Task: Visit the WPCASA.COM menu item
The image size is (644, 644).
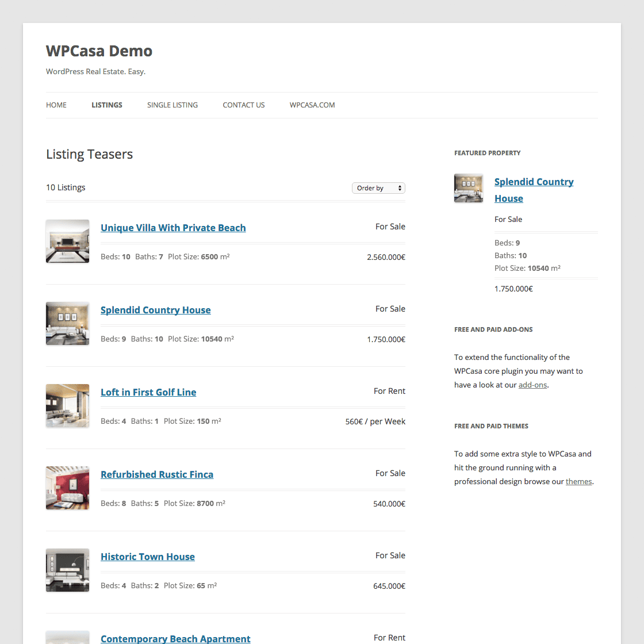Action: pyautogui.click(x=312, y=105)
